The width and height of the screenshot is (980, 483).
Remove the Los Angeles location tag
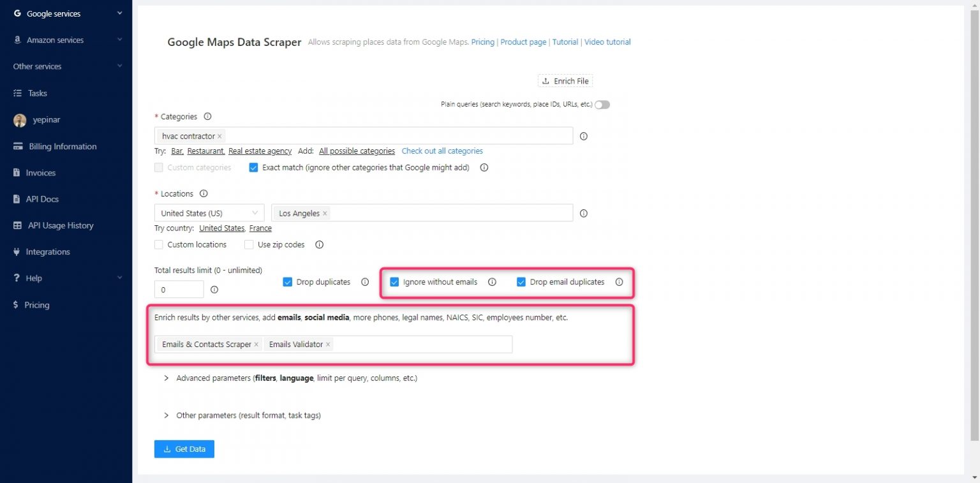pyautogui.click(x=325, y=213)
